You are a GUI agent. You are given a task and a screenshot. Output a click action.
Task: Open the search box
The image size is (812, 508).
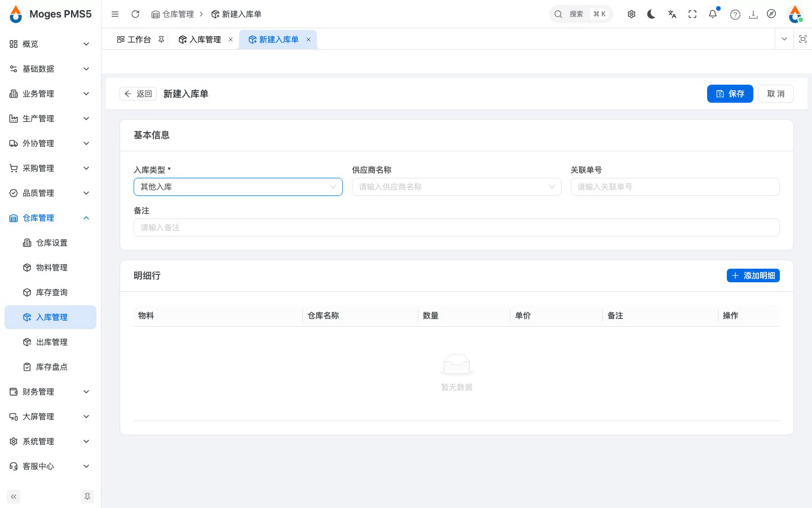(581, 14)
